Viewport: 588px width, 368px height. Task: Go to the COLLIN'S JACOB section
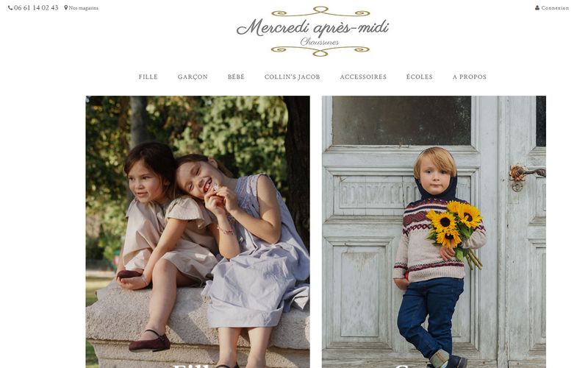click(x=292, y=77)
